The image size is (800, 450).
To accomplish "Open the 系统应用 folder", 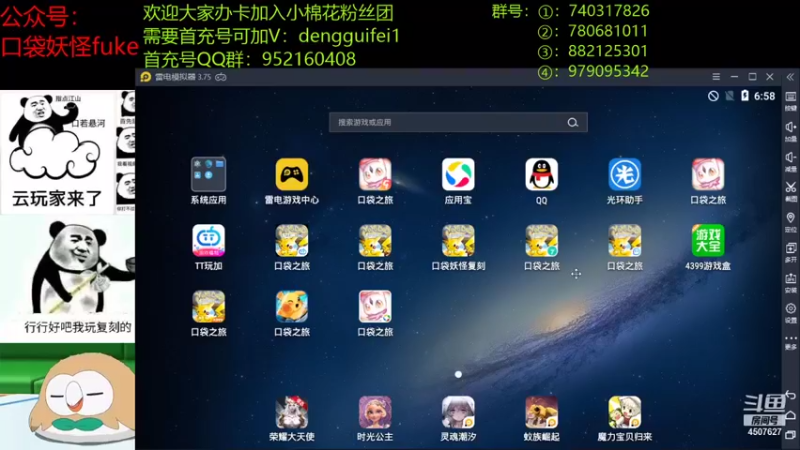I will click(208, 174).
